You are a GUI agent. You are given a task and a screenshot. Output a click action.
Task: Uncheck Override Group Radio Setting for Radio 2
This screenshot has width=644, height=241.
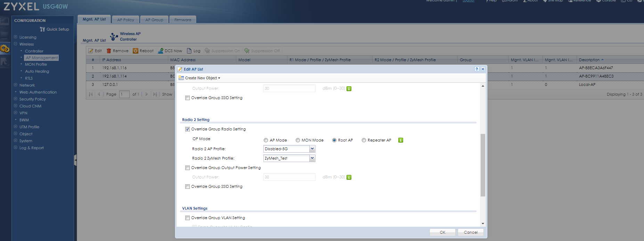tap(188, 129)
